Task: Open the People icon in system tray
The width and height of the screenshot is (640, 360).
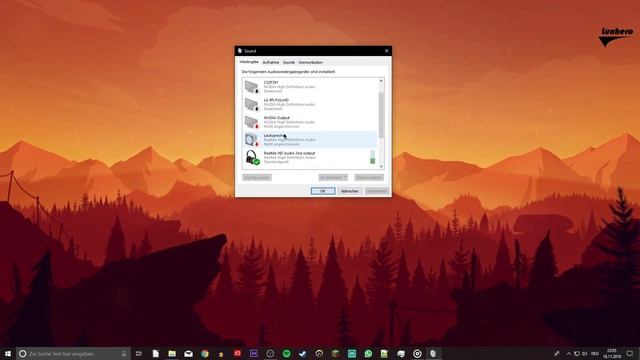Action: (557, 354)
